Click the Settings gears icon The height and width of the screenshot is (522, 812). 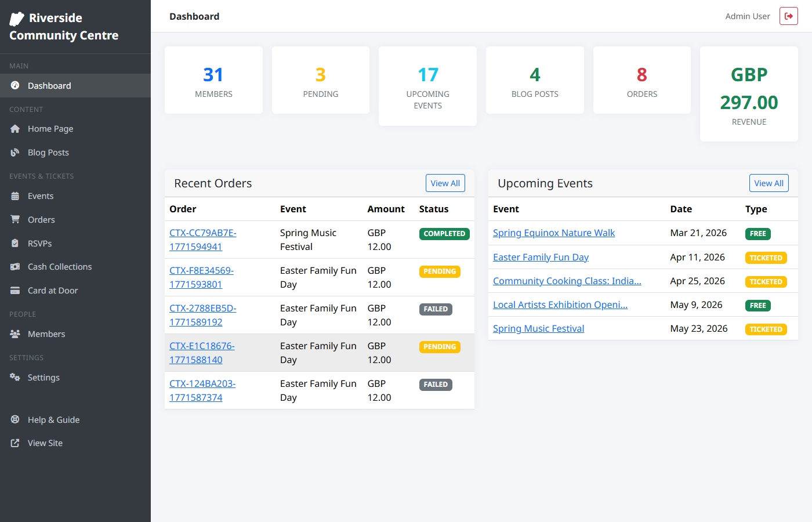click(15, 378)
